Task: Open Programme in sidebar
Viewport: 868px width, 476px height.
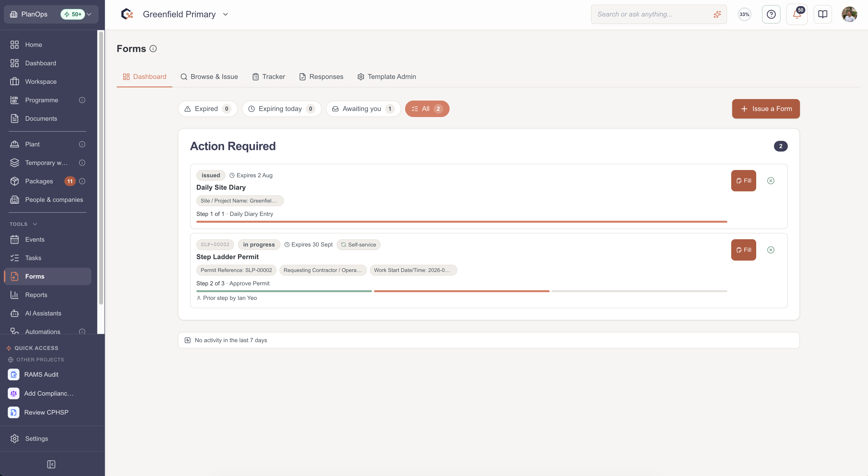Action: coord(48,100)
